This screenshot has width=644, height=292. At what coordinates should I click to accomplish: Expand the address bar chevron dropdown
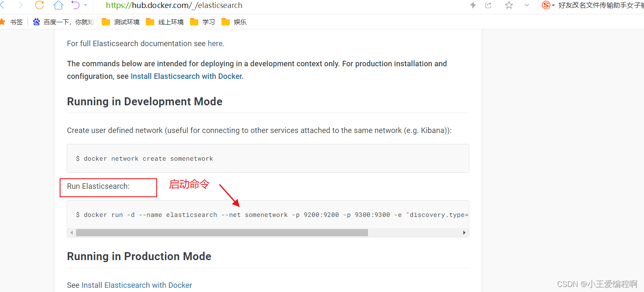click(527, 5)
